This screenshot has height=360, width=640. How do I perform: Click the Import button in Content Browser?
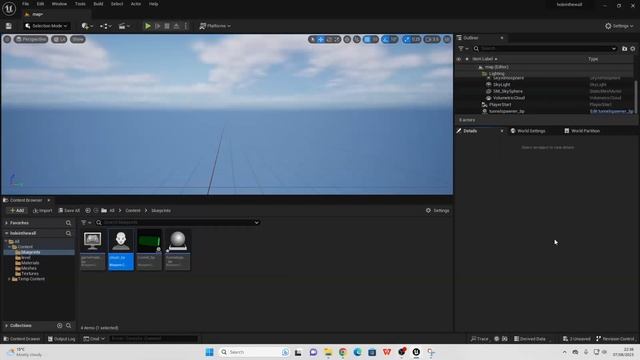(42, 211)
